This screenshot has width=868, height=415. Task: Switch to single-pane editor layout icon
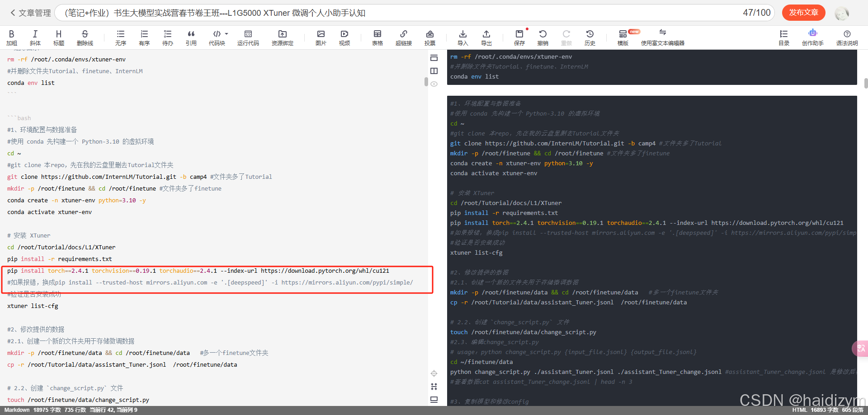[434, 58]
